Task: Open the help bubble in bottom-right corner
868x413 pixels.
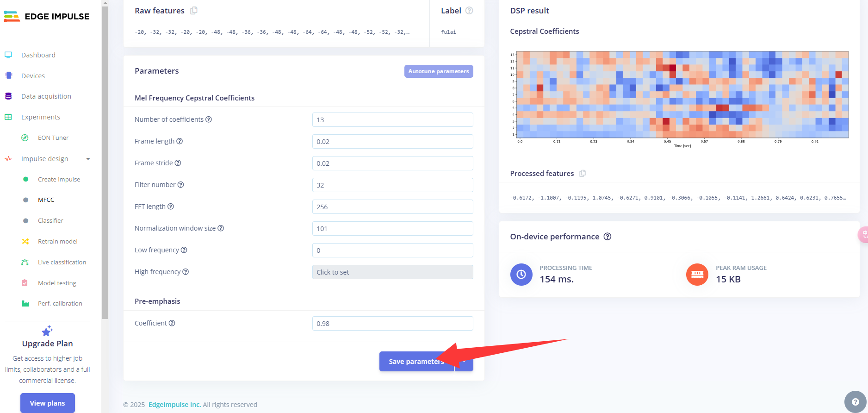Action: tap(855, 401)
